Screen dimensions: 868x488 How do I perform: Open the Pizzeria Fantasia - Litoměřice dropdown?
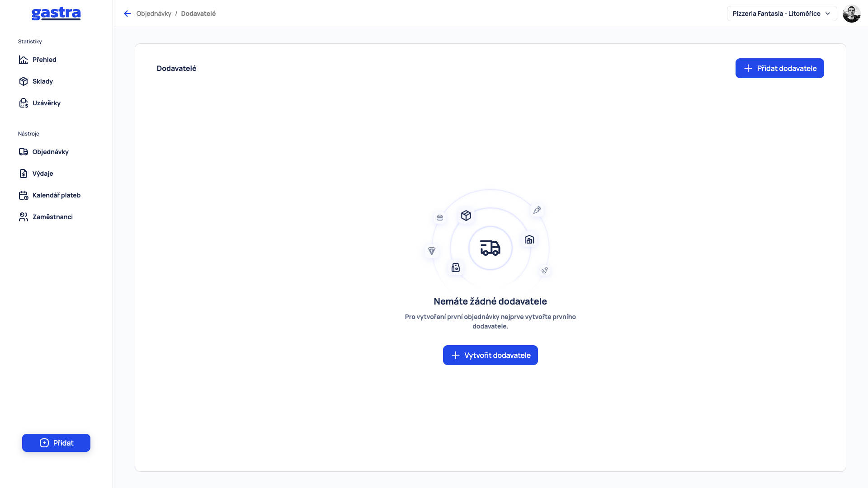(x=782, y=14)
